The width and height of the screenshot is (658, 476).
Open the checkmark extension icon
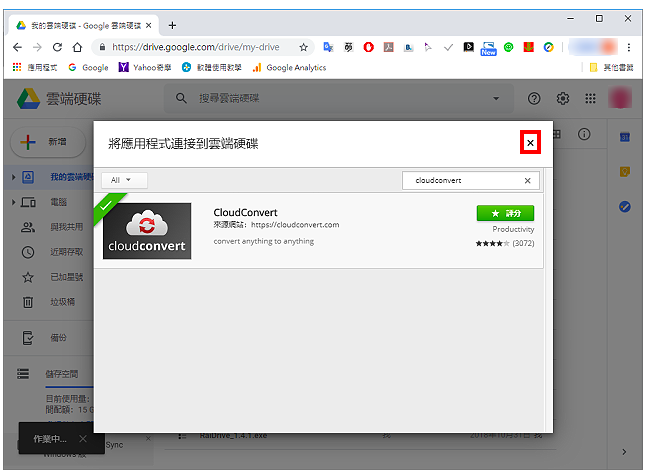point(448,47)
